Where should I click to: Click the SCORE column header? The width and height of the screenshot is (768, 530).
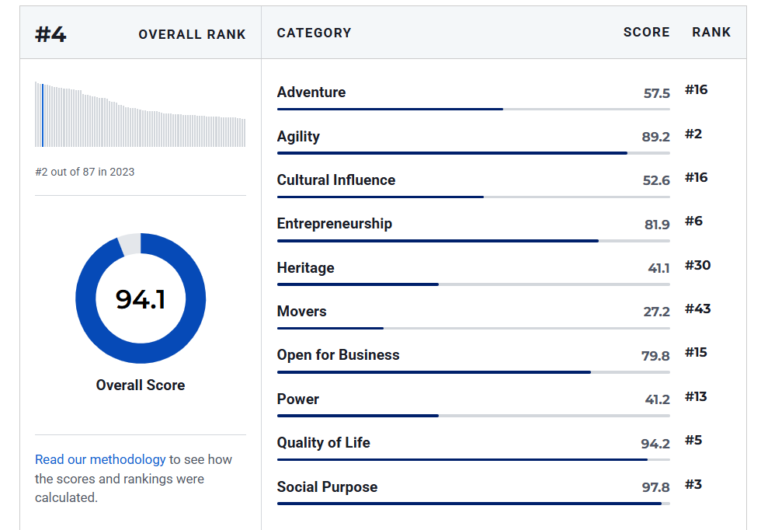point(646,32)
